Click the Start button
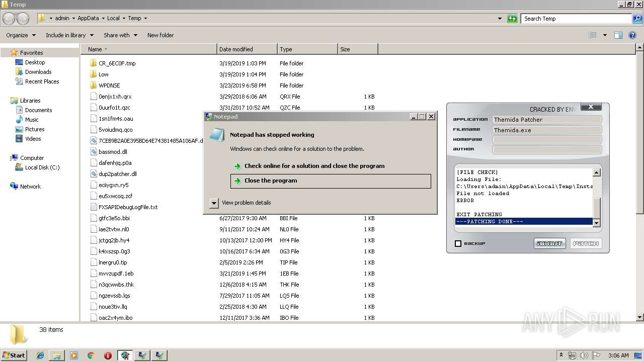The width and height of the screenshot is (644, 362). (x=14, y=355)
